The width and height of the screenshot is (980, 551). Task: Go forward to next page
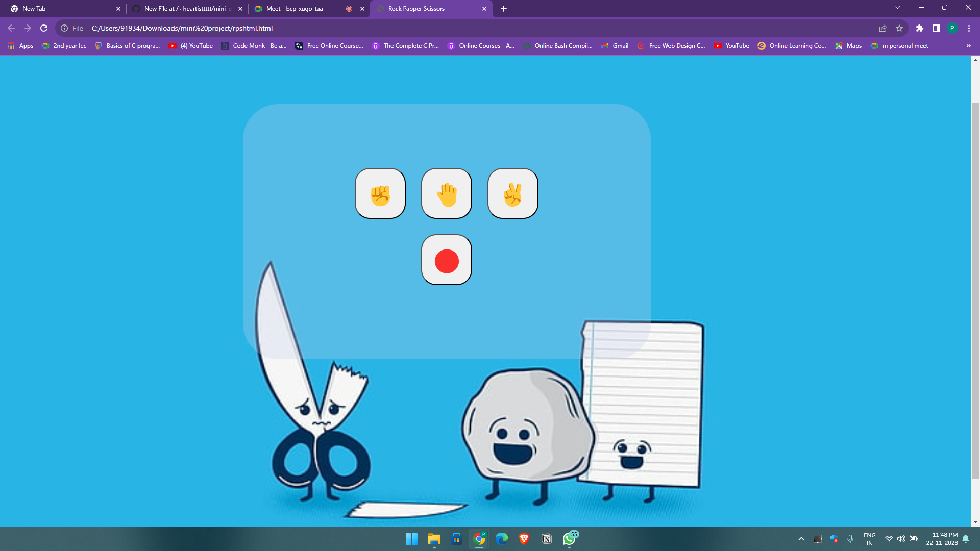point(28,28)
